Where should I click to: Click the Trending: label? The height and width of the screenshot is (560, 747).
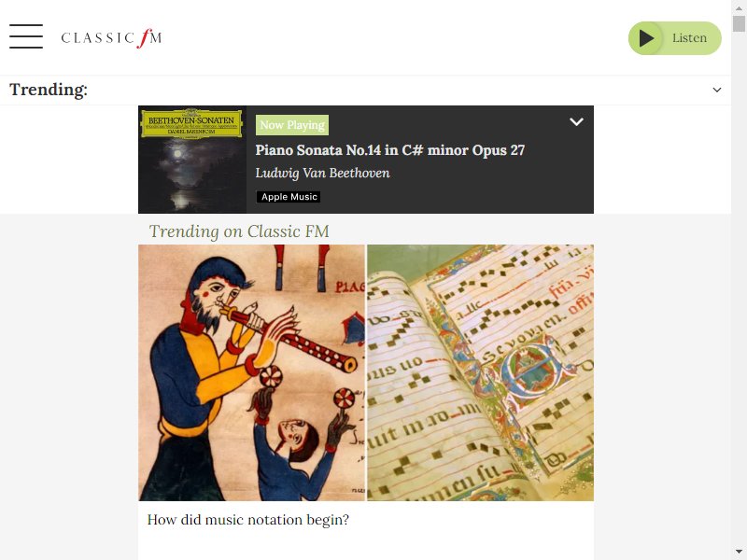49,90
